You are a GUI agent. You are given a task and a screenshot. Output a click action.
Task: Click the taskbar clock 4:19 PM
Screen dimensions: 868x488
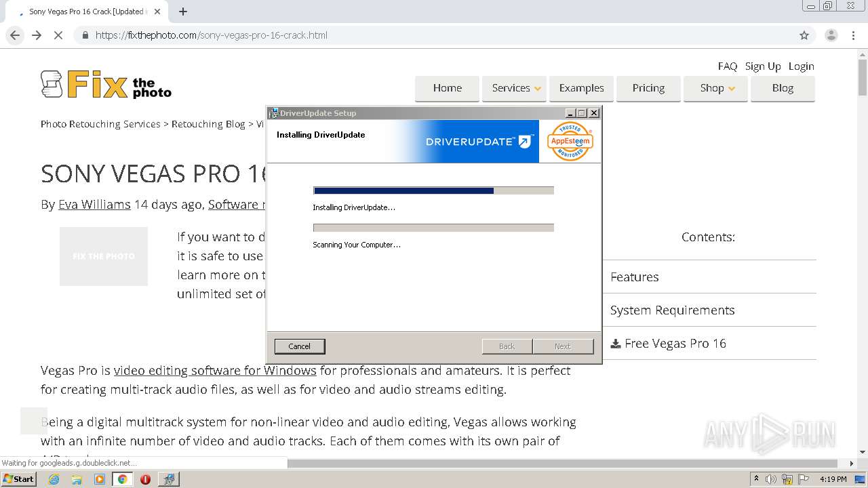833,479
